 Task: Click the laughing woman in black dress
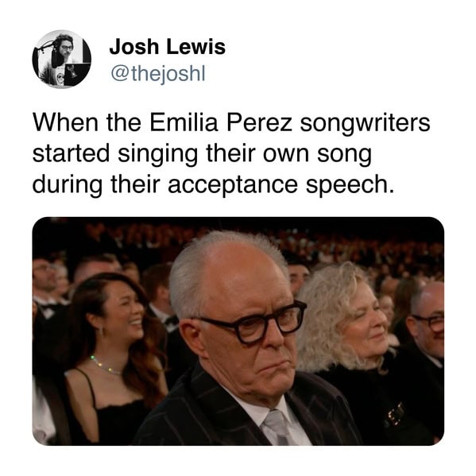tap(115, 357)
